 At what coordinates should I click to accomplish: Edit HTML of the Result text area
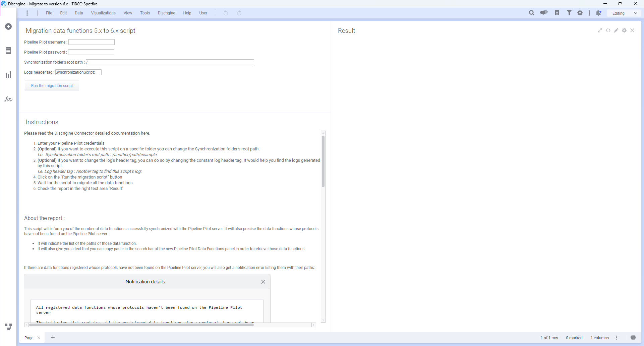point(608,30)
